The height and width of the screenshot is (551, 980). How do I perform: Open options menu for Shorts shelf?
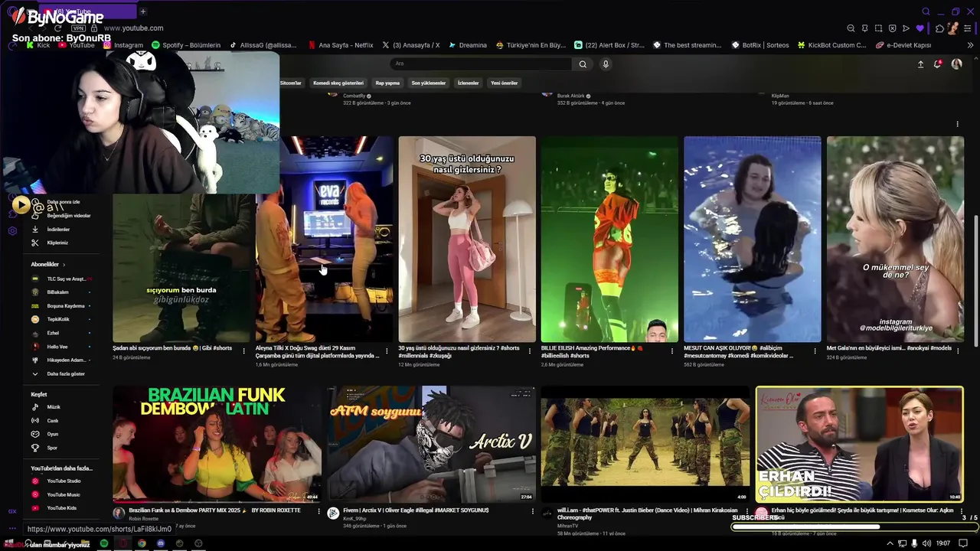coord(957,124)
